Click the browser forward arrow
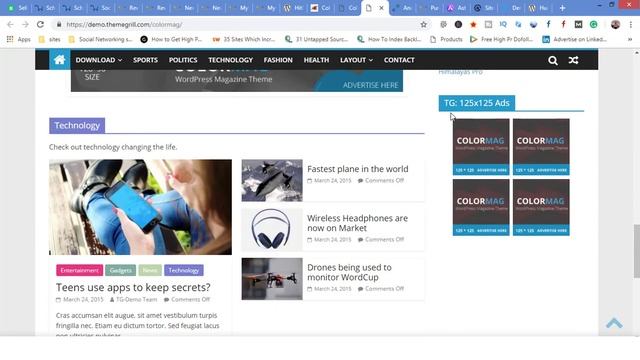The width and height of the screenshot is (640, 360). click(25, 24)
